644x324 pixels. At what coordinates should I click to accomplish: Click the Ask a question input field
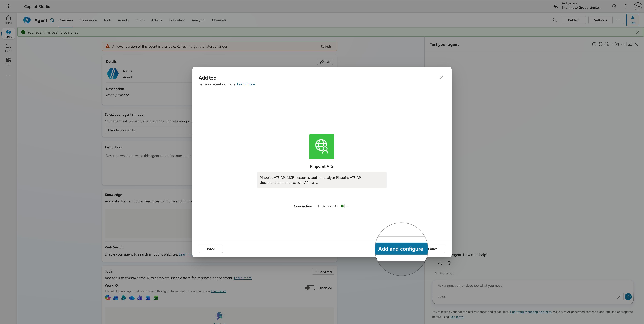click(x=533, y=286)
